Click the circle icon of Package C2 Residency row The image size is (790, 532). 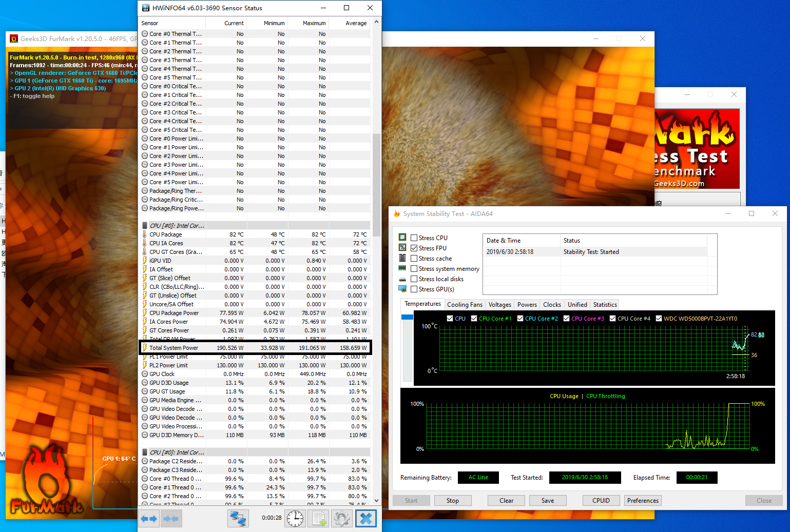click(x=145, y=461)
